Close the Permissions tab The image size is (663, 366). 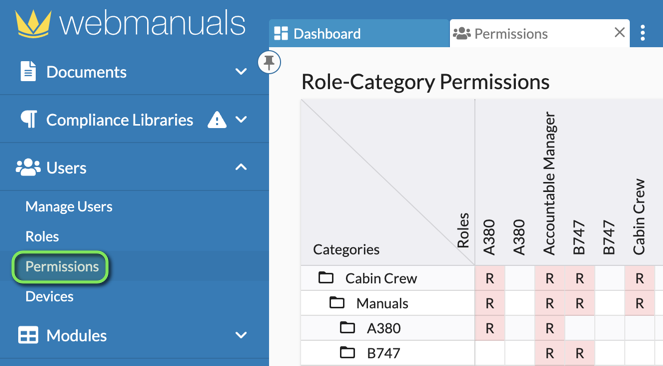(619, 32)
